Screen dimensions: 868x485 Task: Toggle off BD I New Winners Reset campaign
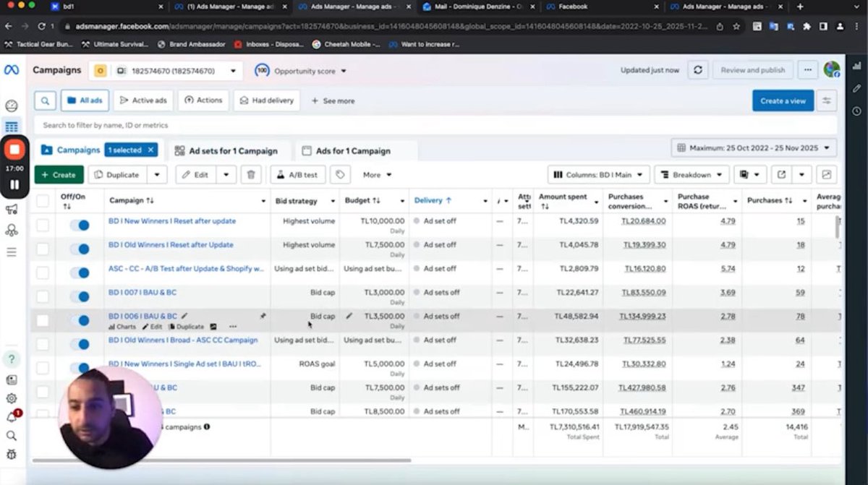[x=80, y=226]
